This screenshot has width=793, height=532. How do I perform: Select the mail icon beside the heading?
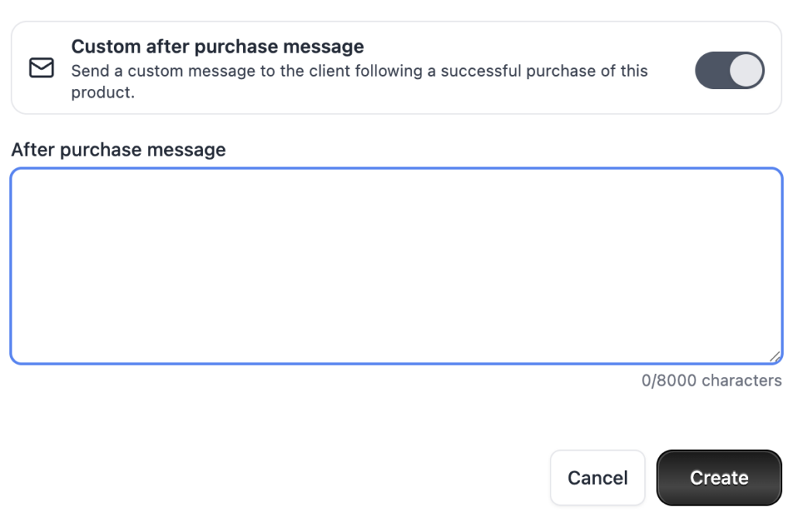[41, 69]
